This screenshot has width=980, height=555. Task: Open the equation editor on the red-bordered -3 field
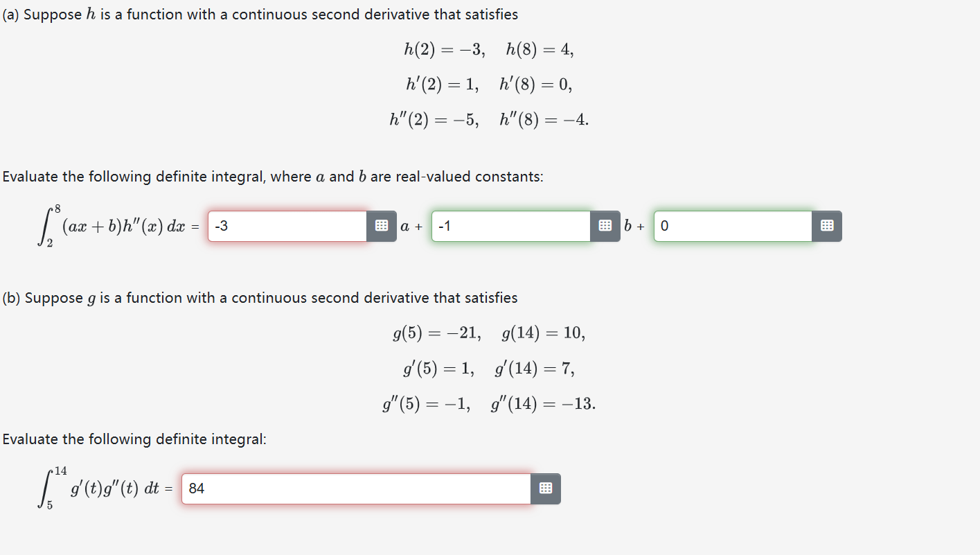(x=382, y=226)
